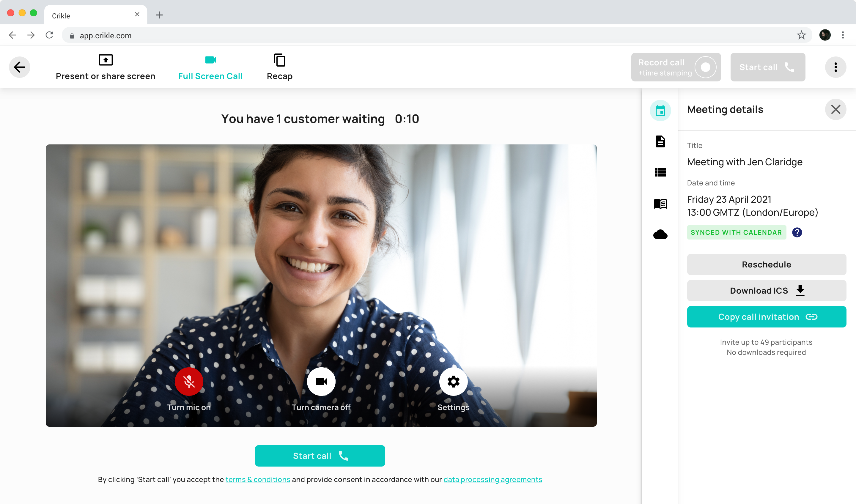This screenshot has width=856, height=504.
Task: Click the blue help question mark icon
Action: tap(797, 232)
